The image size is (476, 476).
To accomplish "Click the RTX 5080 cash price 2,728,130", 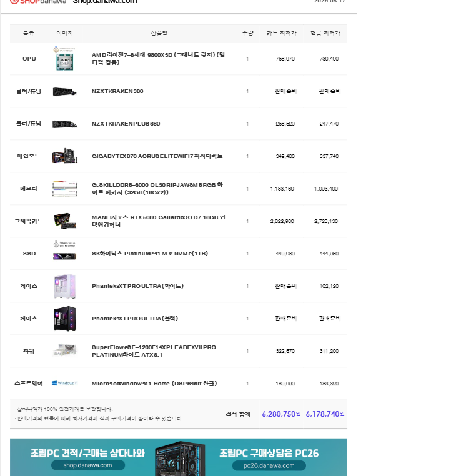I will pyautogui.click(x=326, y=221).
